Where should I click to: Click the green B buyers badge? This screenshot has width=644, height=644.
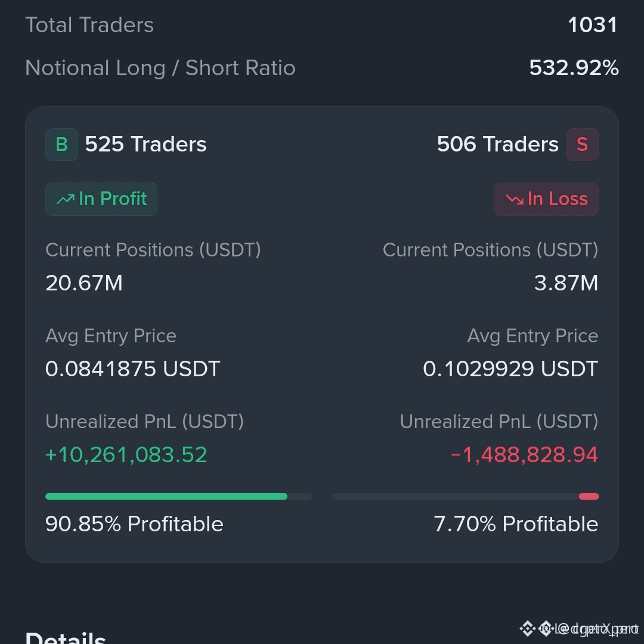pyautogui.click(x=61, y=144)
